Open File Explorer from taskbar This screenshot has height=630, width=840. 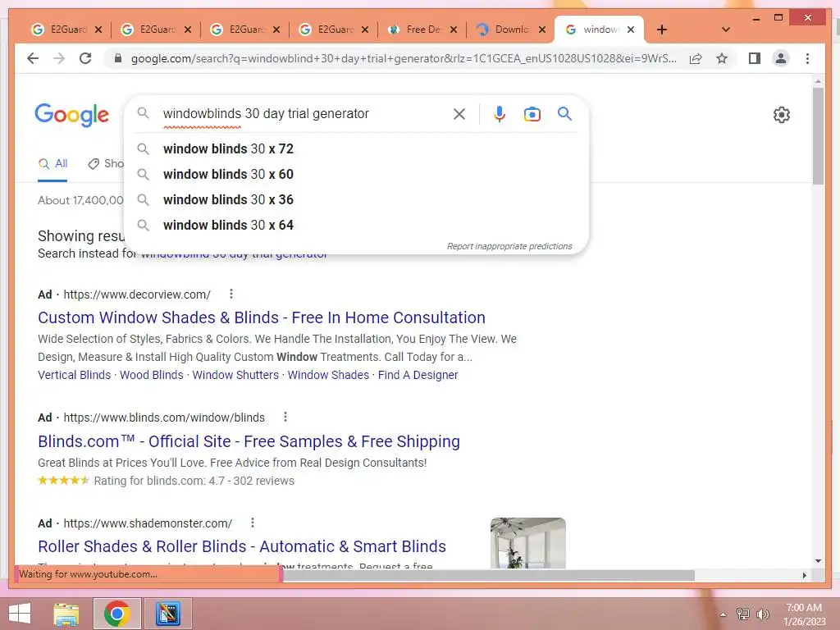pyautogui.click(x=66, y=614)
